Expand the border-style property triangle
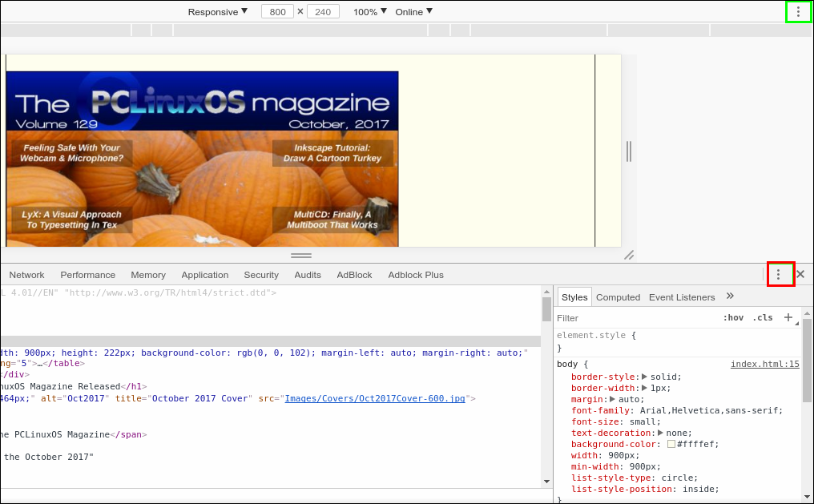The width and height of the screenshot is (814, 504). [x=644, y=377]
